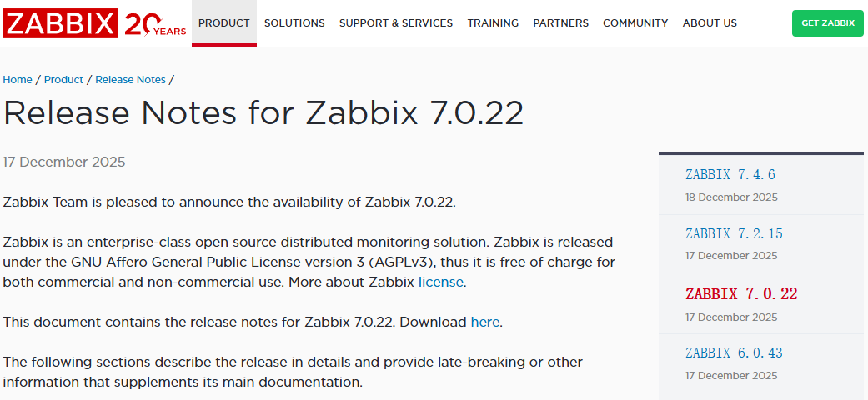Open the Solutions menu
868x400 pixels.
294,23
